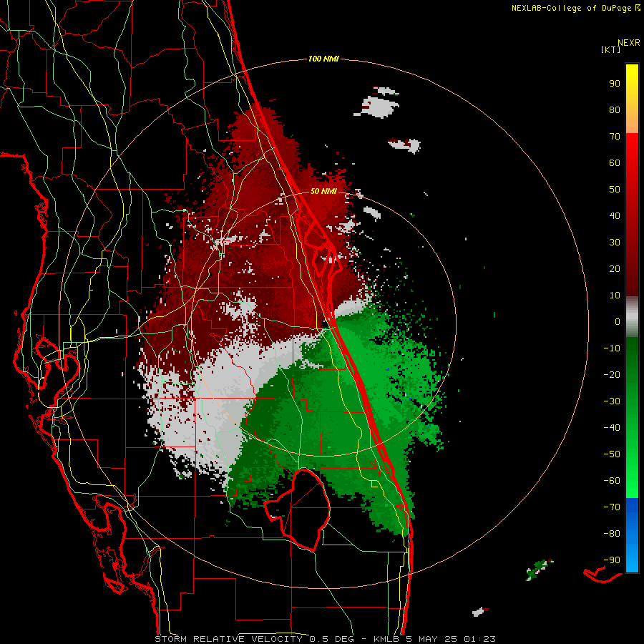
Task: Click the [KT] units label
Action: tap(610, 49)
